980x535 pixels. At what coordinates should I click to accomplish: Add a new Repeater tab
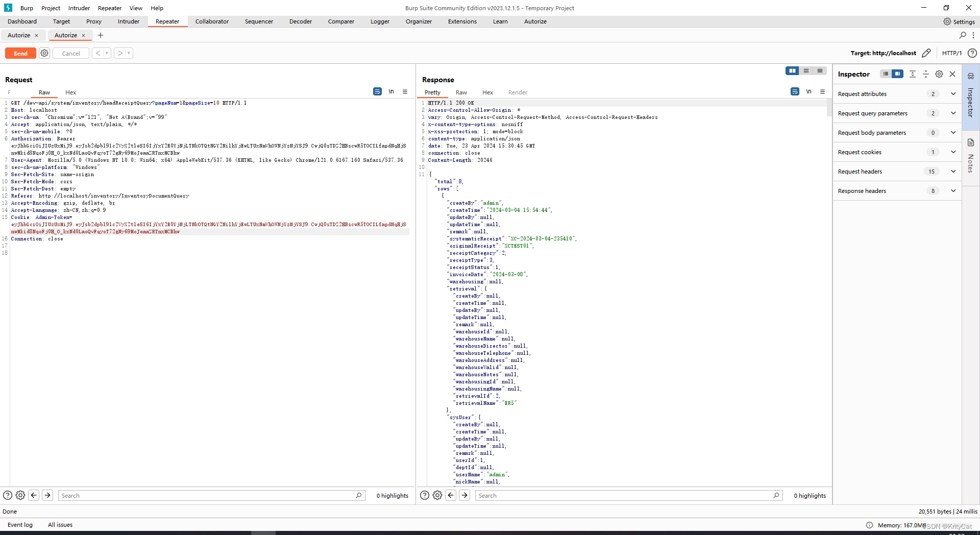pos(101,35)
